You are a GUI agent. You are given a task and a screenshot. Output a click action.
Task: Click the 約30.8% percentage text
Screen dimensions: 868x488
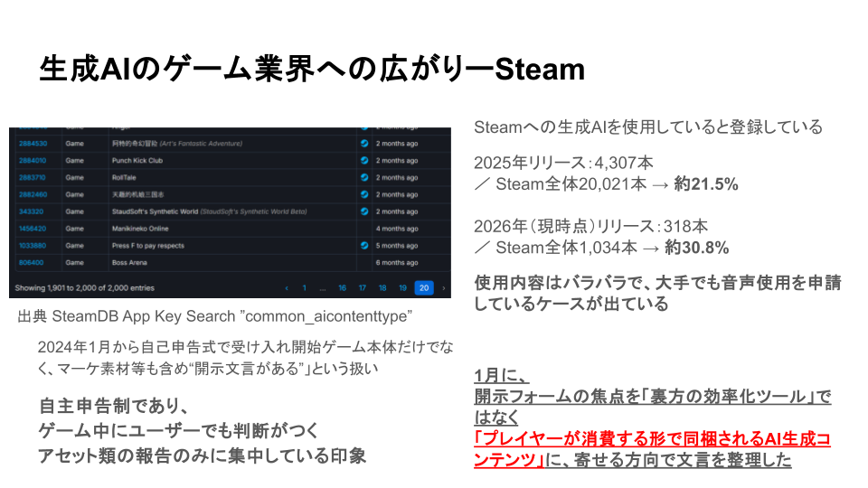[x=697, y=248]
